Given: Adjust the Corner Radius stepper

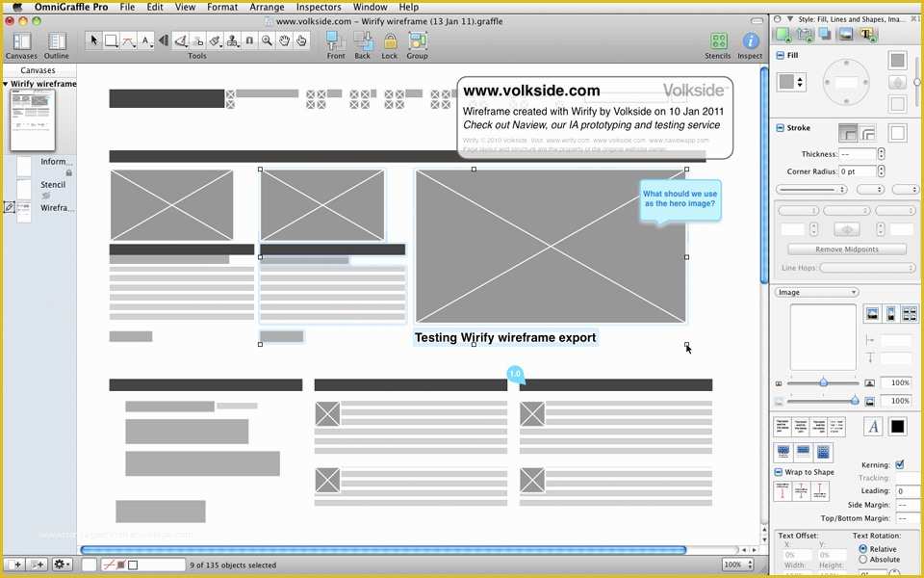Looking at the screenshot, I should click(881, 171).
